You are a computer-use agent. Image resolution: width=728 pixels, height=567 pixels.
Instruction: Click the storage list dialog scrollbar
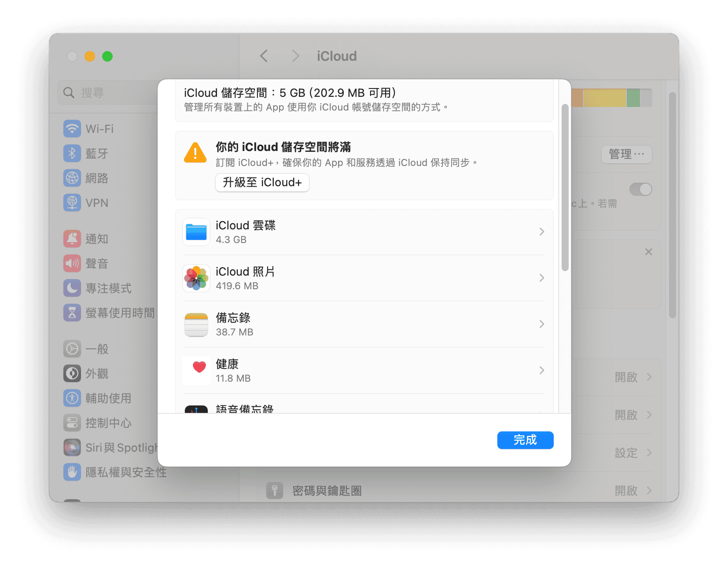(565, 188)
